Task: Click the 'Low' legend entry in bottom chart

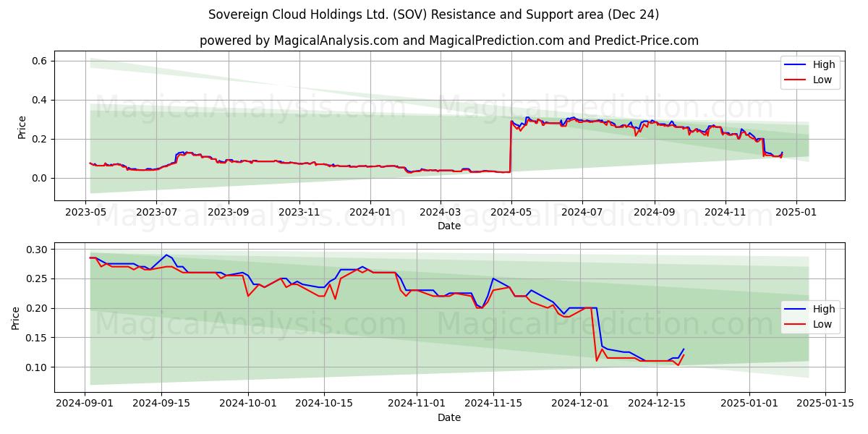Action: click(x=822, y=324)
